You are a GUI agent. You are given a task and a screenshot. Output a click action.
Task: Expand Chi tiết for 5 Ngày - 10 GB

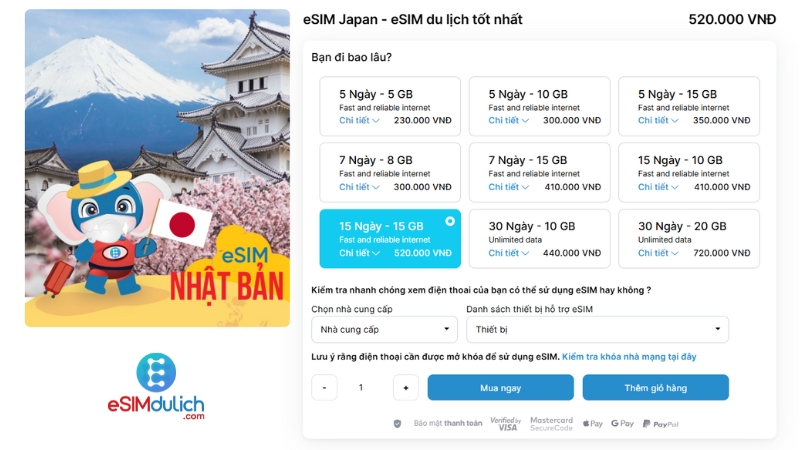[x=508, y=120]
